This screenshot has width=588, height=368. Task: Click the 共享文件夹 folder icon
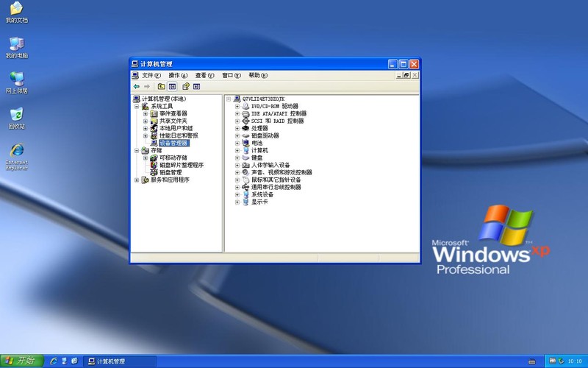click(154, 121)
